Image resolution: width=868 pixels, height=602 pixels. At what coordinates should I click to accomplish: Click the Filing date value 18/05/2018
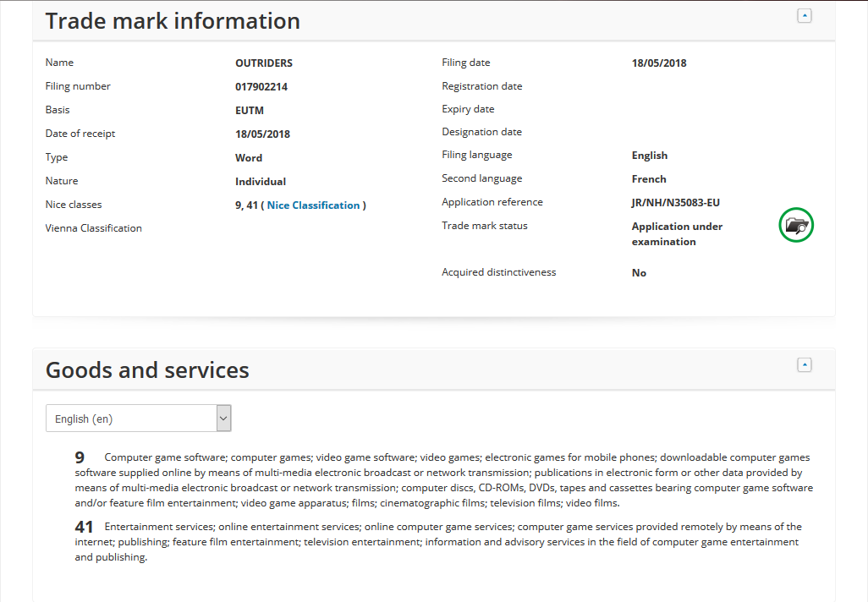(659, 63)
